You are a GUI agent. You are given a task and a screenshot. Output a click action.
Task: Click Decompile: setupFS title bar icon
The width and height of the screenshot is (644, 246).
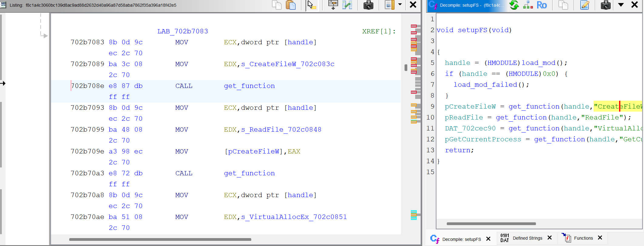point(433,5)
